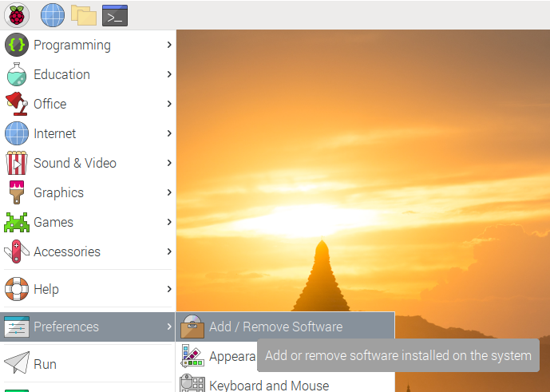Click the Graphics paintbrush icon
Screen dimensions: 550x392
pyautogui.click(x=17, y=192)
